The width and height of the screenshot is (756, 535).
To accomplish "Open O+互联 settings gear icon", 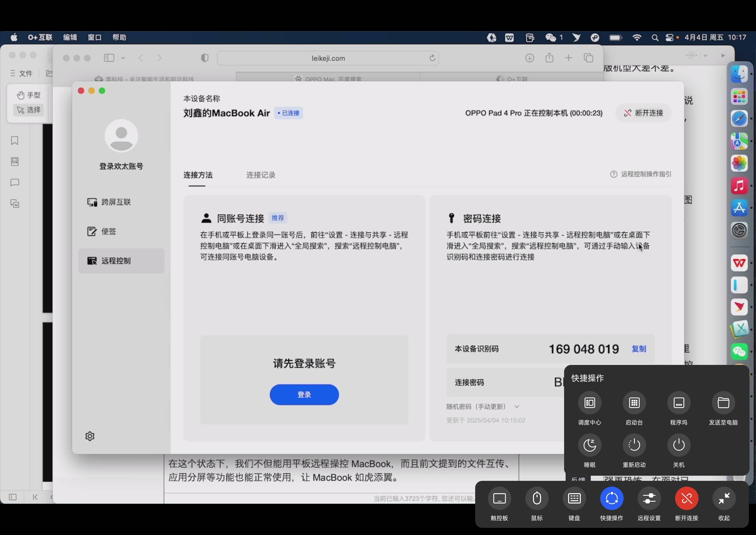I will tap(90, 436).
